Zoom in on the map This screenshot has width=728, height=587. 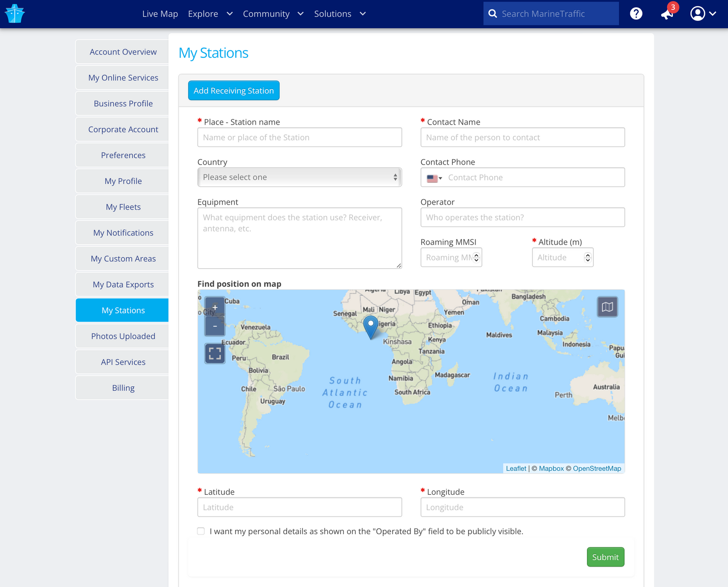point(215,307)
